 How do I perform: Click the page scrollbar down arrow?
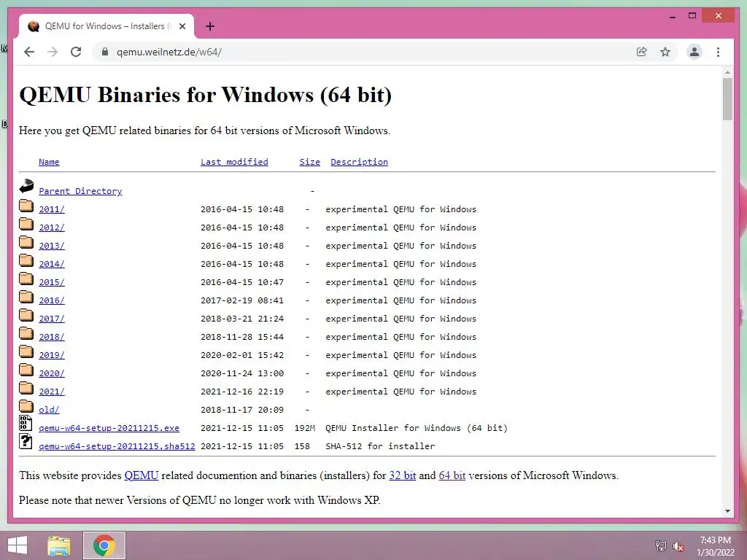click(x=727, y=511)
